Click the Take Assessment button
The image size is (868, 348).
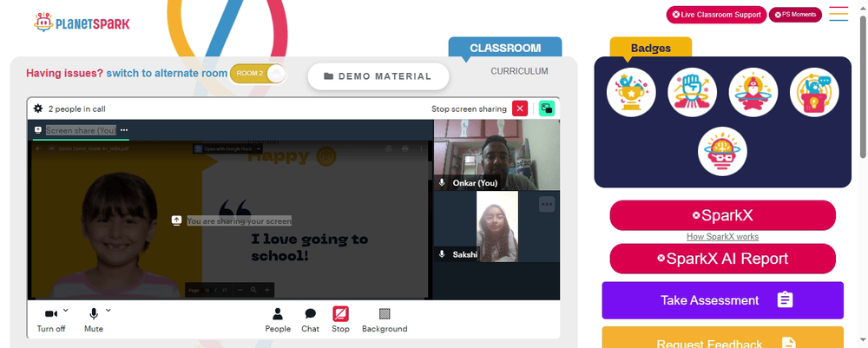(x=722, y=300)
